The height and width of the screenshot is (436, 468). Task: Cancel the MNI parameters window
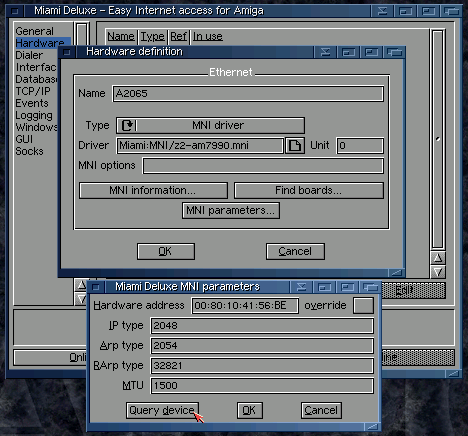pos(321,410)
